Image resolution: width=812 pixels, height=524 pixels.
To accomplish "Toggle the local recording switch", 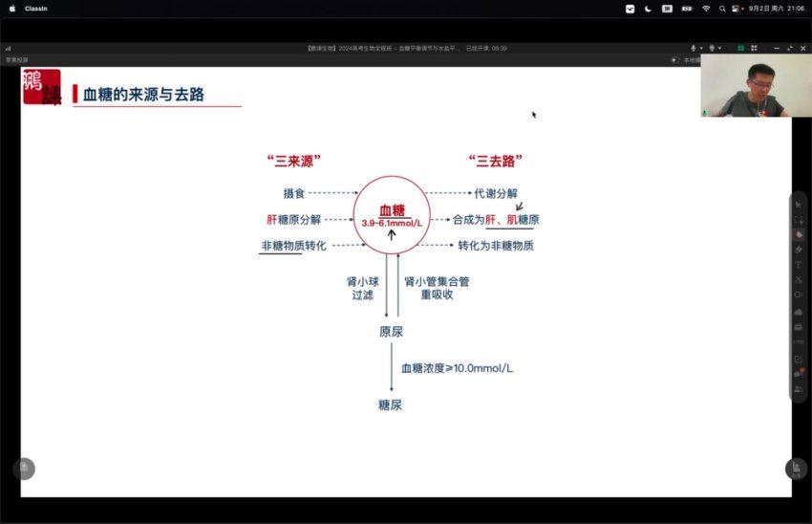I will tap(674, 59).
